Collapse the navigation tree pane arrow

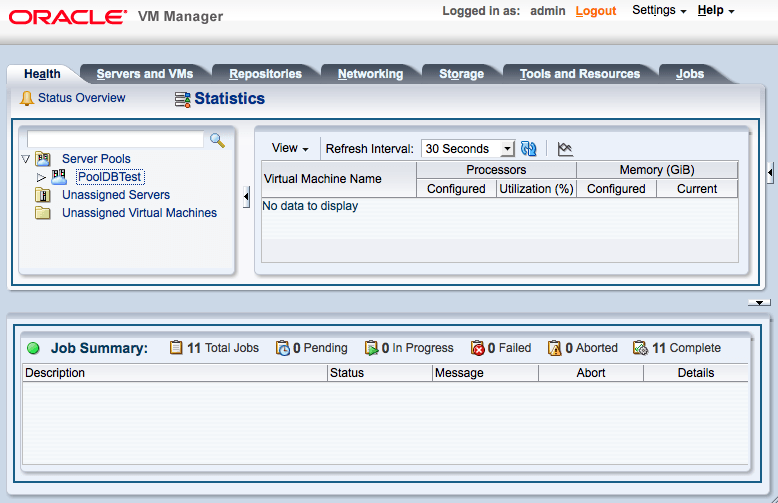point(246,197)
